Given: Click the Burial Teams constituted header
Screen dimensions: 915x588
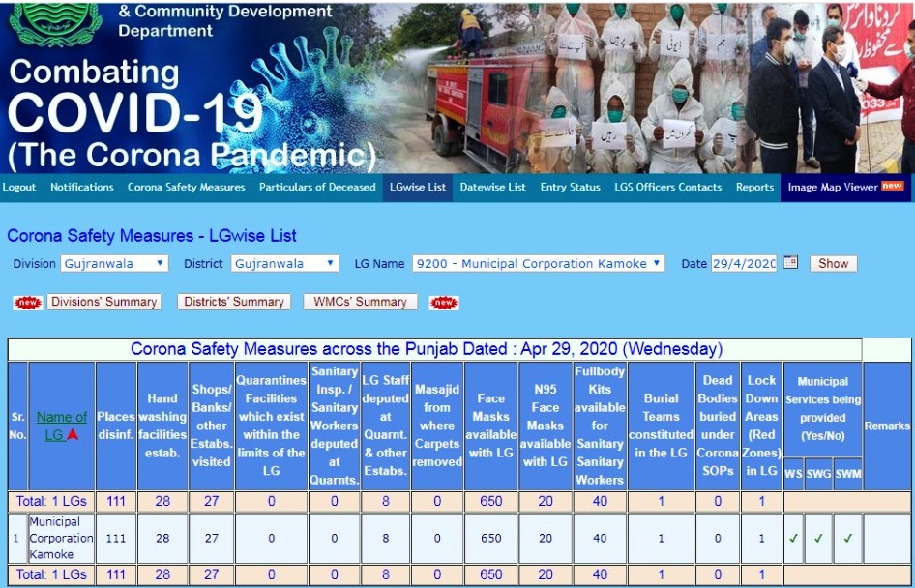Looking at the screenshot, I should point(662,426).
